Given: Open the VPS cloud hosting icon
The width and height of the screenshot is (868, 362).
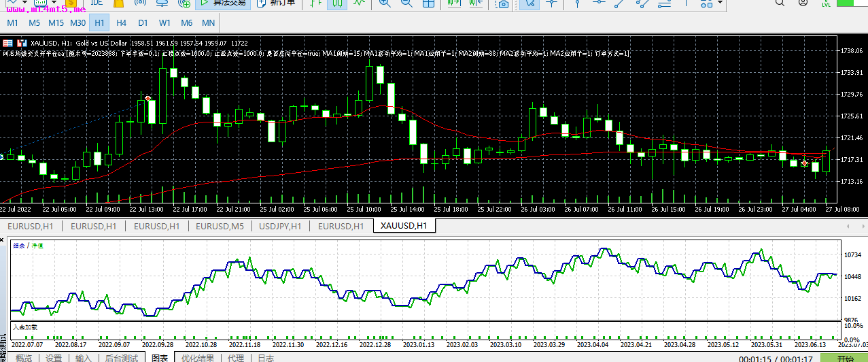Looking at the screenshot, I should [x=161, y=3].
